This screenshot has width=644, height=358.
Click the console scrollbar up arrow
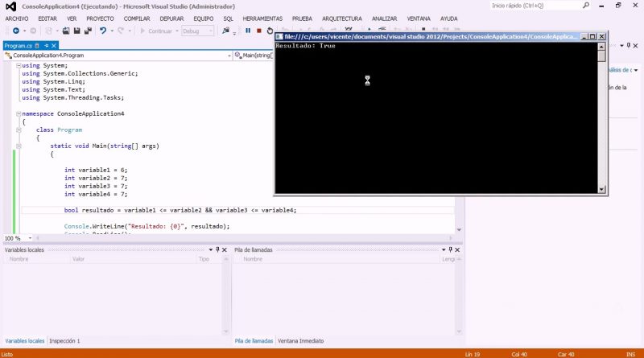click(601, 47)
